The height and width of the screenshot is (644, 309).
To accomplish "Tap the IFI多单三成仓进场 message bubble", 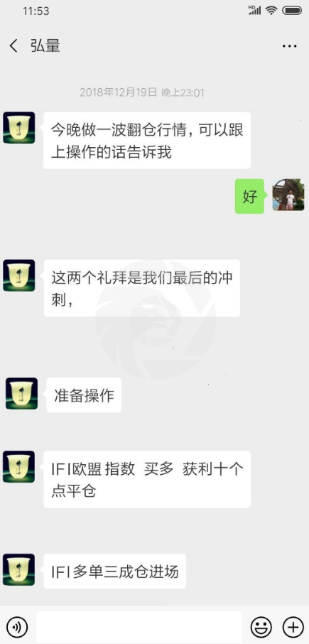I will 115,571.
